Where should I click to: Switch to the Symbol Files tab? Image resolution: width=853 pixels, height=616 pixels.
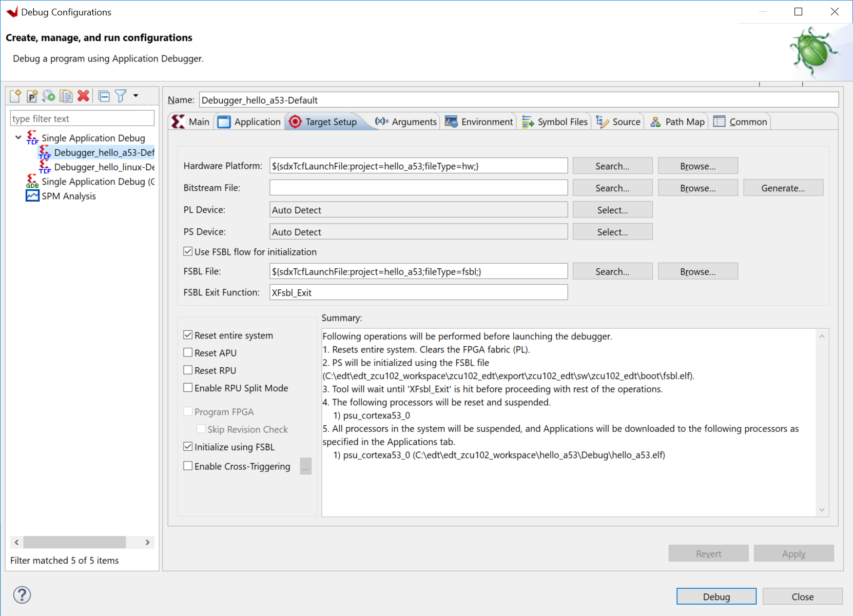[555, 122]
